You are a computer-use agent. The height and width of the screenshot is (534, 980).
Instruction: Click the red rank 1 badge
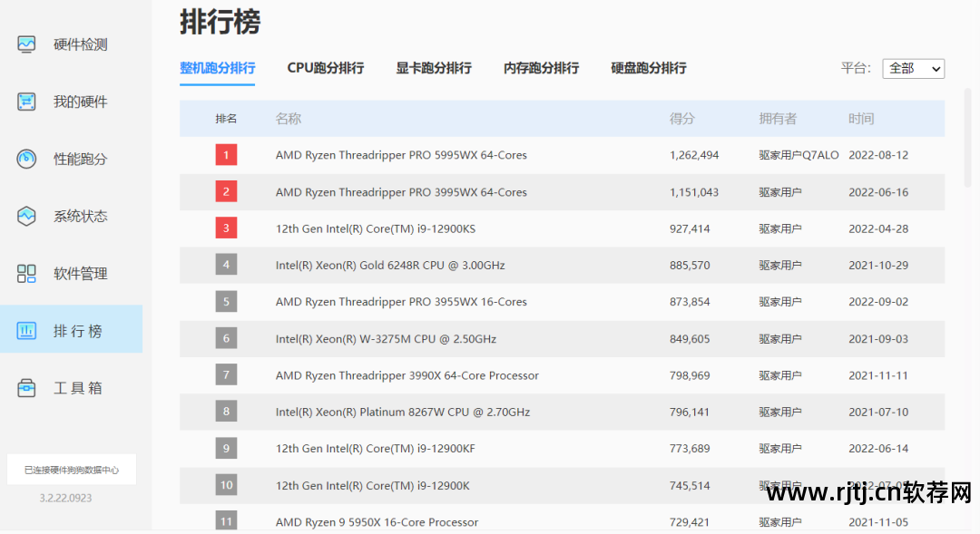[226, 155]
